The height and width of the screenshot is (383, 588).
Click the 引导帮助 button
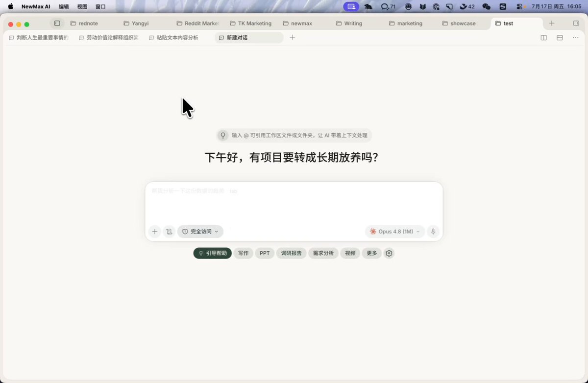pyautogui.click(x=213, y=253)
